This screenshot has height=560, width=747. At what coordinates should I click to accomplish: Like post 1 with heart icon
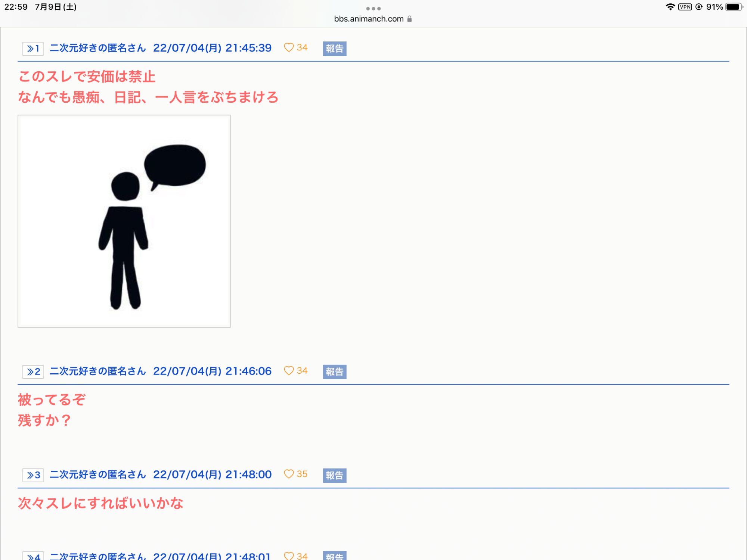289,47
